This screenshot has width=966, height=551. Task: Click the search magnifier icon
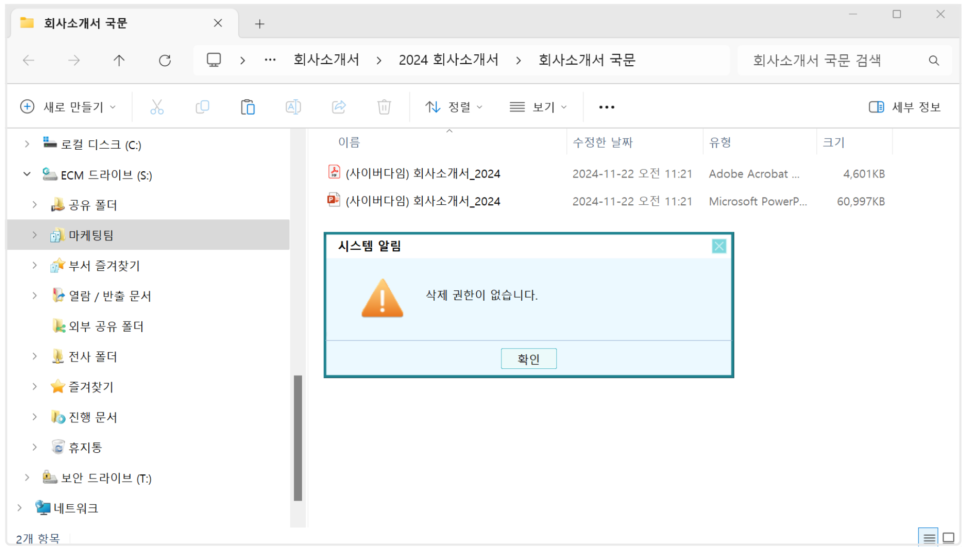pos(934,60)
